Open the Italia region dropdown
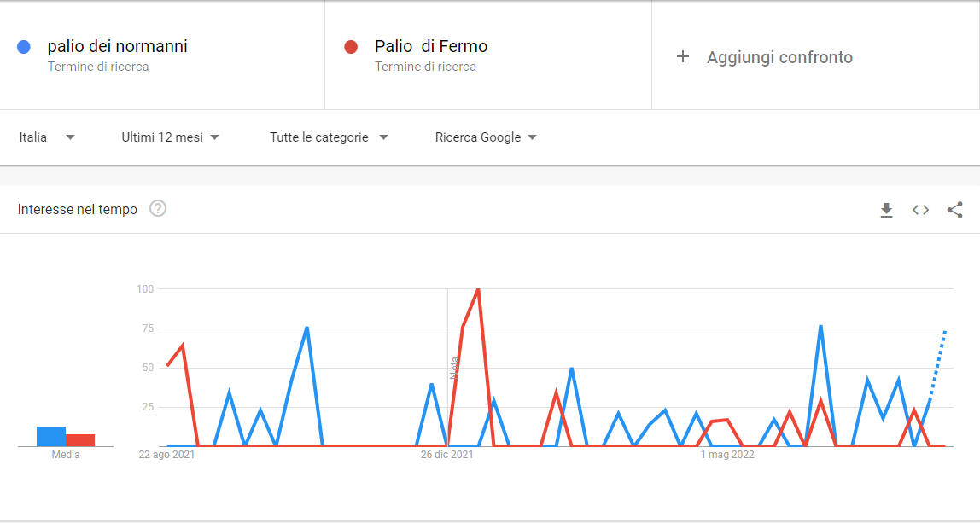The width and height of the screenshot is (980, 523). (47, 137)
